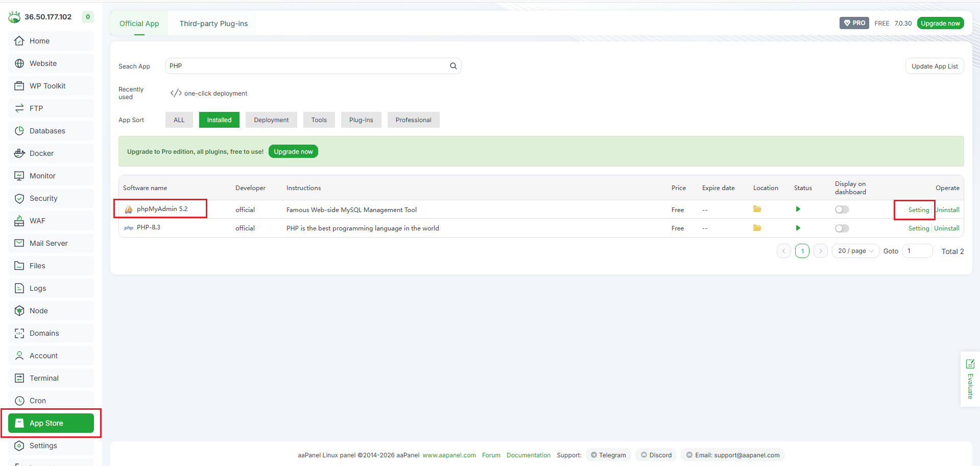The image size is (980, 466).
Task: Uninstall phpMyAdmin 5.2
Action: (947, 210)
